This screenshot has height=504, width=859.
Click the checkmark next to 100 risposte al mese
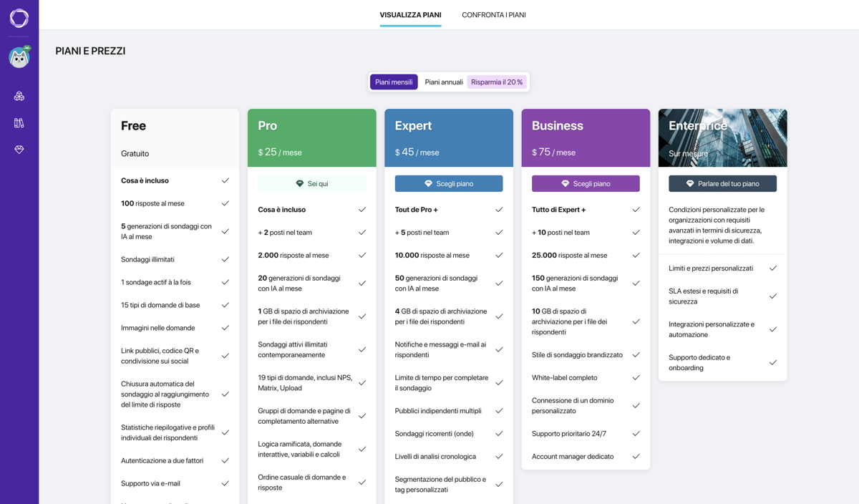225,203
